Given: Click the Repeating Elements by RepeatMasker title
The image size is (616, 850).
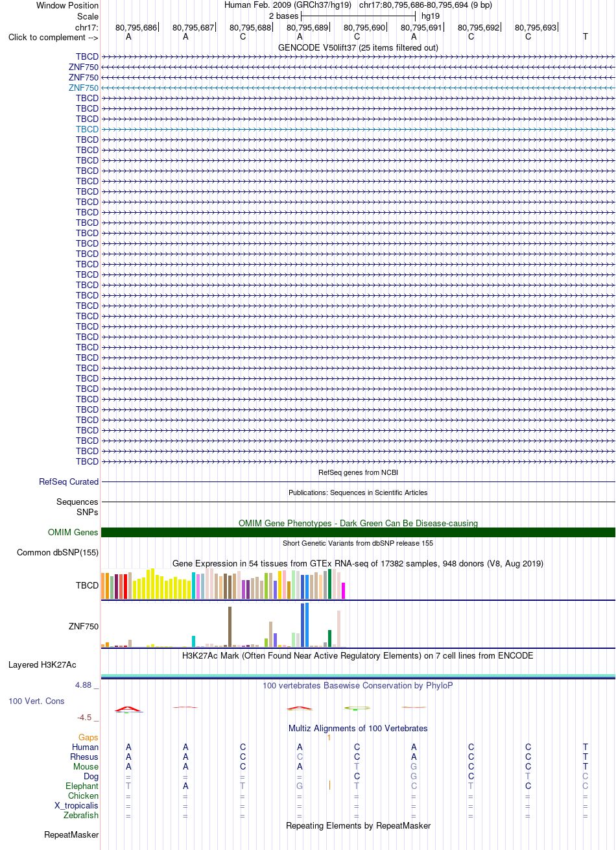Looking at the screenshot, I should pyautogui.click(x=358, y=826).
